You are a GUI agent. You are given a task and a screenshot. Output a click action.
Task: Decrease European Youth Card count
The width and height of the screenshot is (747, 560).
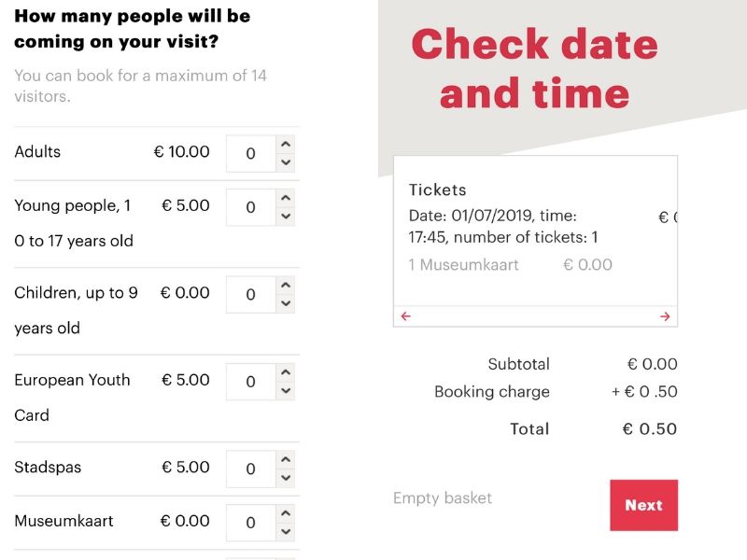[x=286, y=390]
